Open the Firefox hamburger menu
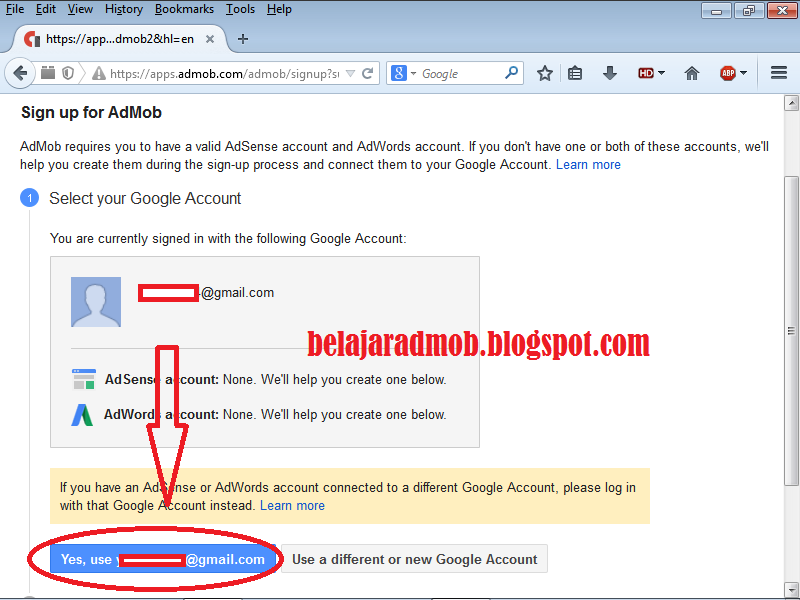The width and height of the screenshot is (800, 600). click(x=779, y=73)
